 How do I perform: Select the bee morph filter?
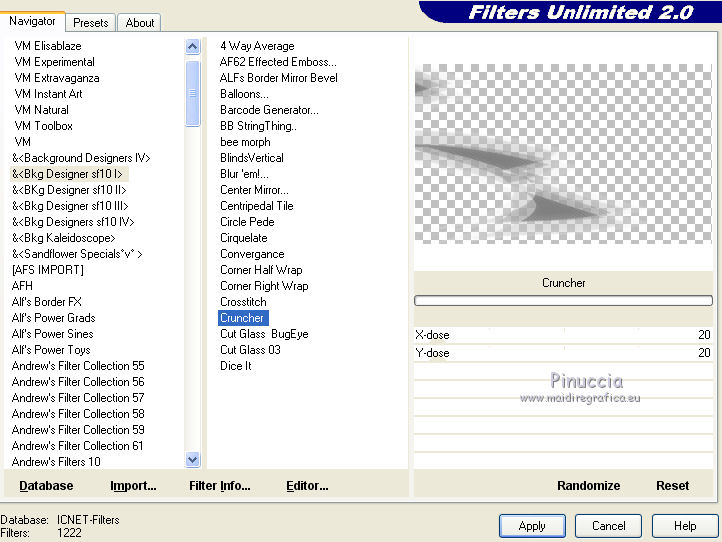[x=245, y=142]
